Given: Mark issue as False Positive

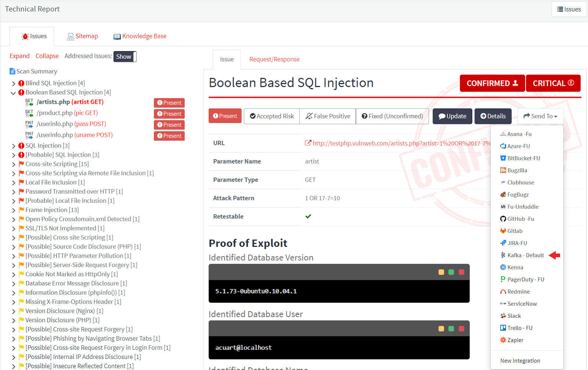Looking at the screenshot, I should pyautogui.click(x=328, y=116).
